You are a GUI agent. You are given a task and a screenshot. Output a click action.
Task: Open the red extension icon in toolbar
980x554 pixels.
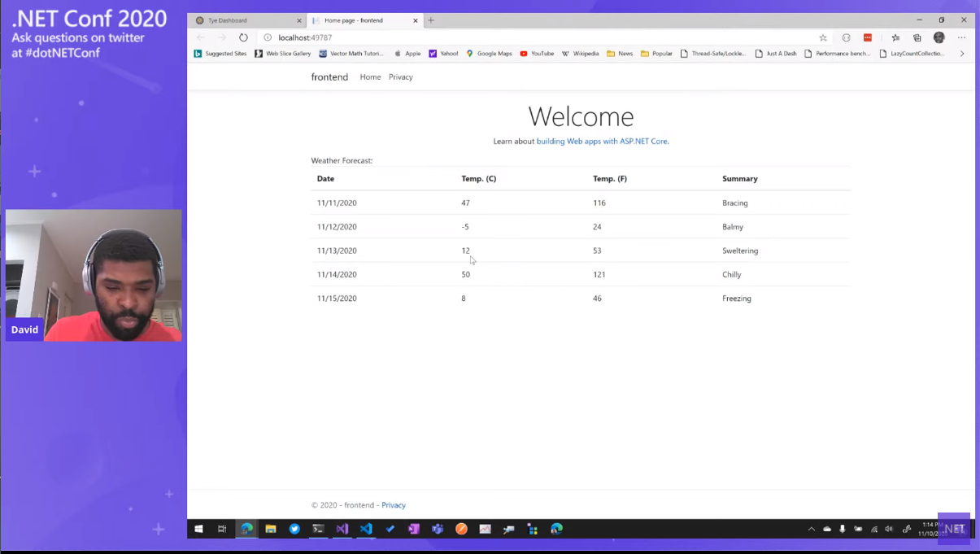tap(868, 37)
